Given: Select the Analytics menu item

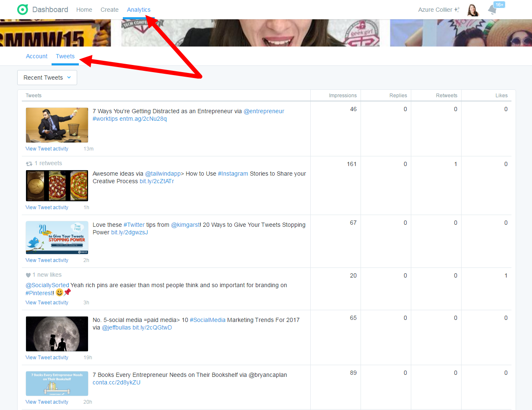Looking at the screenshot, I should (x=139, y=10).
